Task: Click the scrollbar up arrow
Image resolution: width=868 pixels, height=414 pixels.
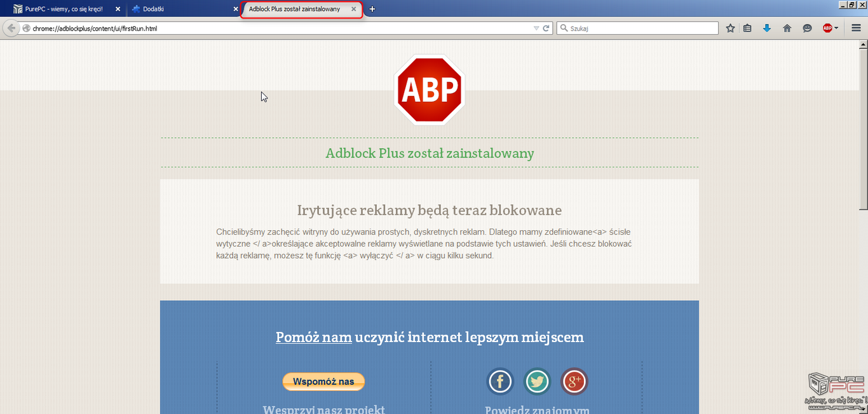Action: coord(863,45)
